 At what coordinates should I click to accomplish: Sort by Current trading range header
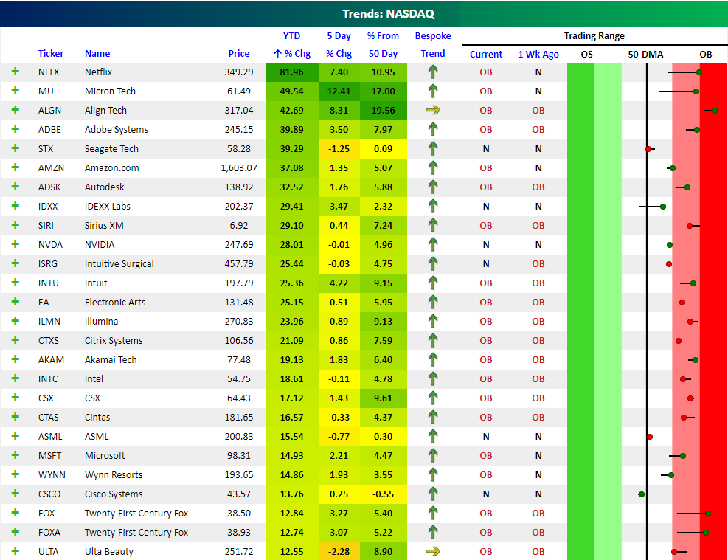click(485, 54)
